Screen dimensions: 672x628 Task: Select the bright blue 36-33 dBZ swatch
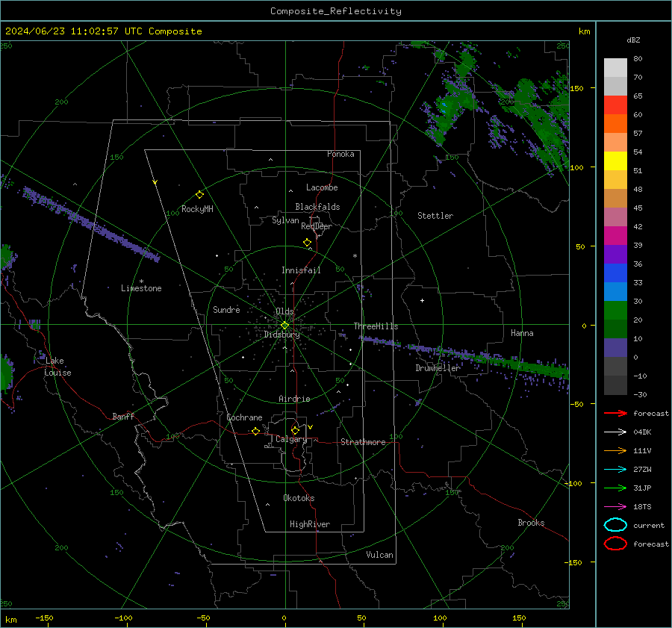coord(615,273)
